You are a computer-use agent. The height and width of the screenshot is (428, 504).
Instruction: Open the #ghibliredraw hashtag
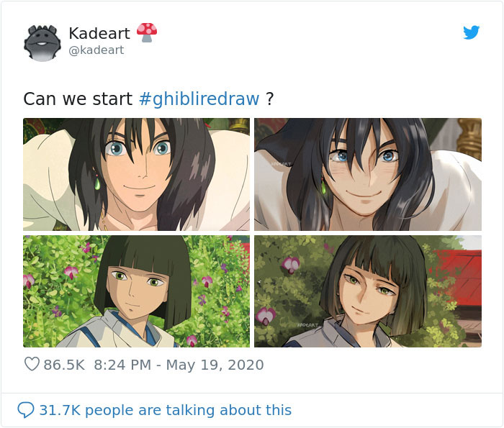pos(199,99)
